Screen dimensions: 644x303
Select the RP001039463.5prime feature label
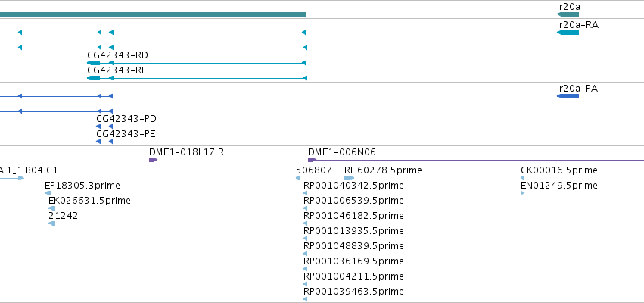(x=353, y=292)
